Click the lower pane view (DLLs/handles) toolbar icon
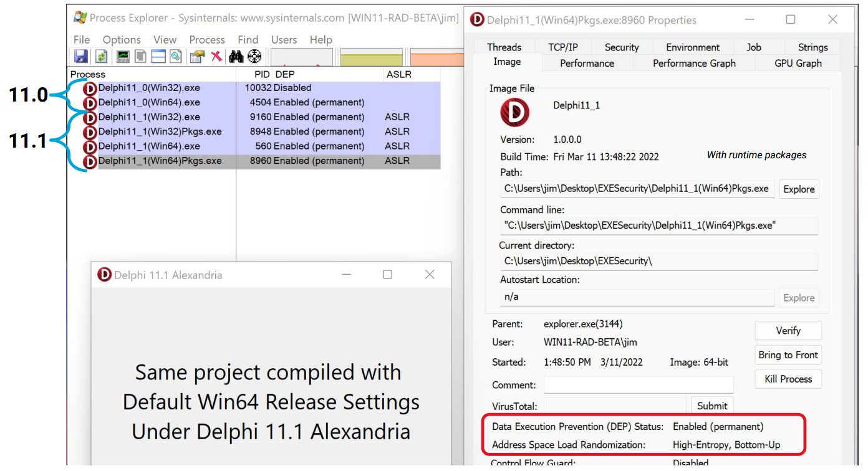 (x=175, y=57)
